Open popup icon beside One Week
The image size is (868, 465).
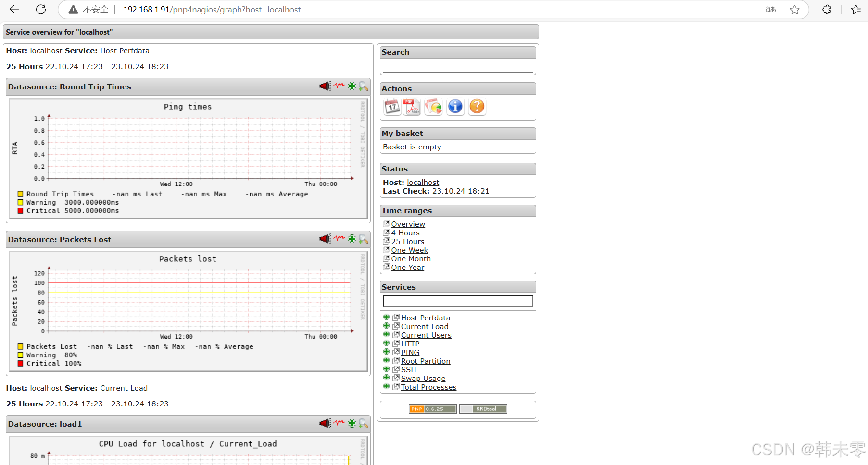coord(386,249)
